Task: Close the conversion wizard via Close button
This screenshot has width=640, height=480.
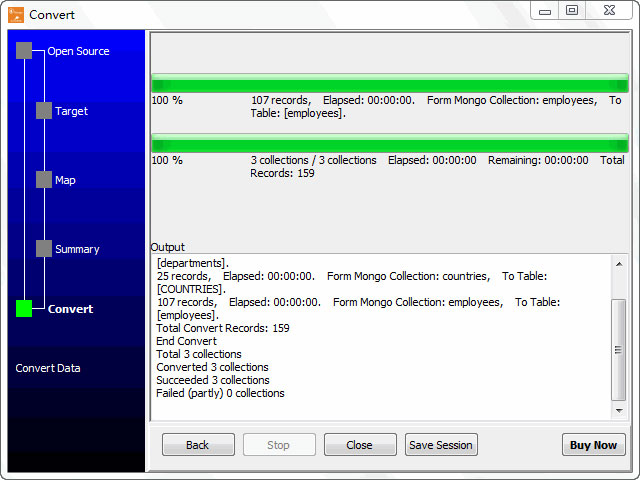Action: click(360, 444)
